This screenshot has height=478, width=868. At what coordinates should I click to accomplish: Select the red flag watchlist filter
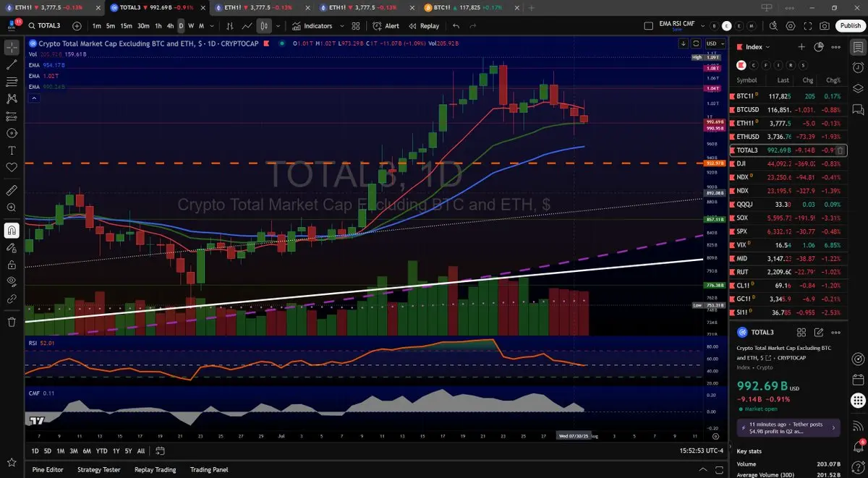740,64
